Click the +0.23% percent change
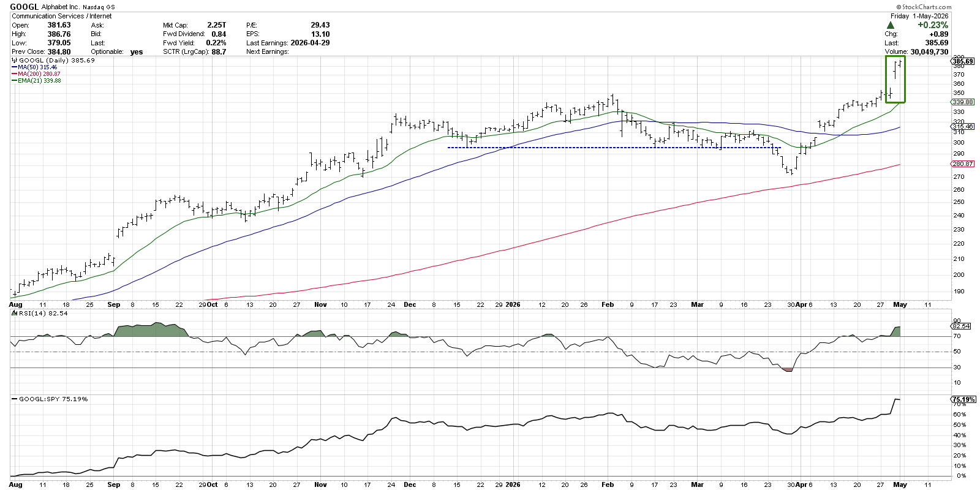This screenshot has height=490, width=980. click(933, 25)
